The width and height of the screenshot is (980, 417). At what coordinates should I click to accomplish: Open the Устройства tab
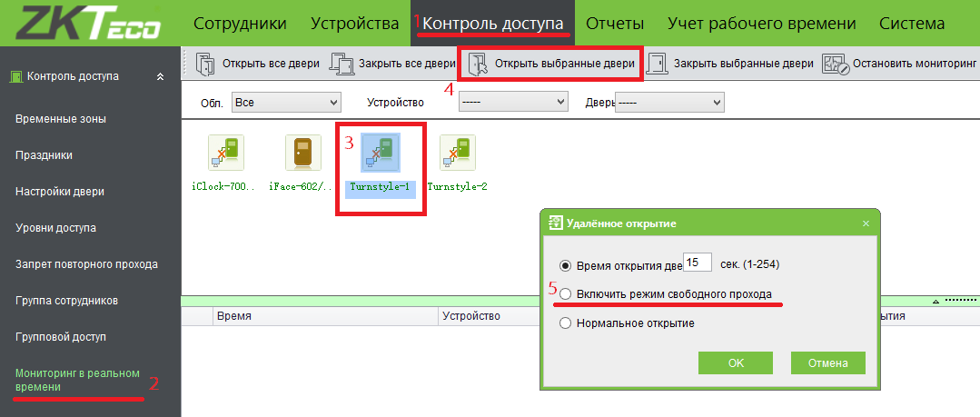tap(355, 24)
